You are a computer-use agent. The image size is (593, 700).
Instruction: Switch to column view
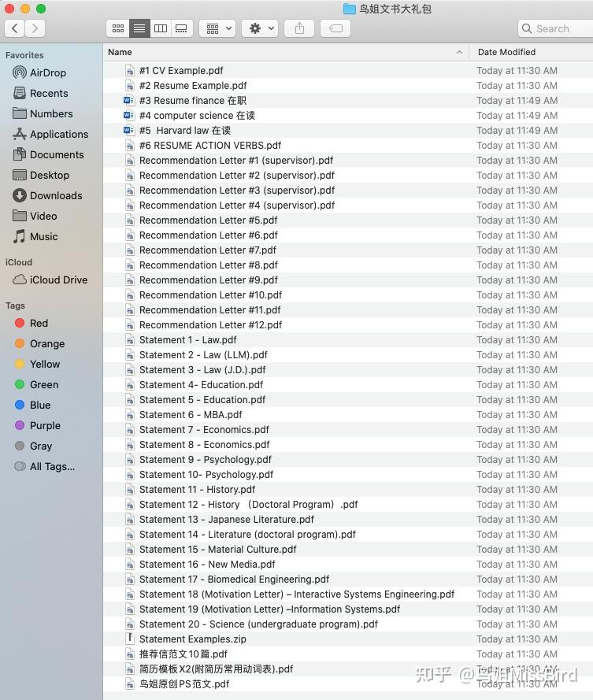click(161, 28)
